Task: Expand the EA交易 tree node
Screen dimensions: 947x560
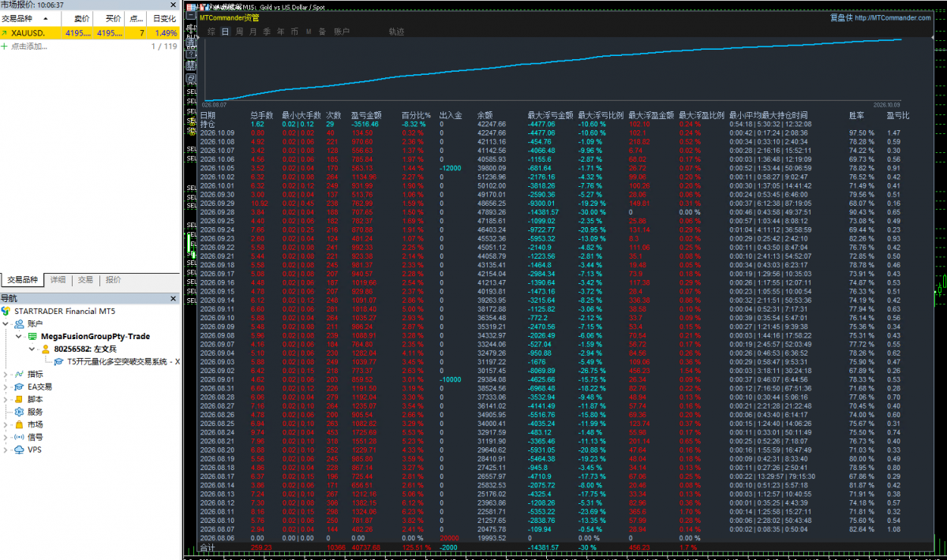Action: coord(7,386)
